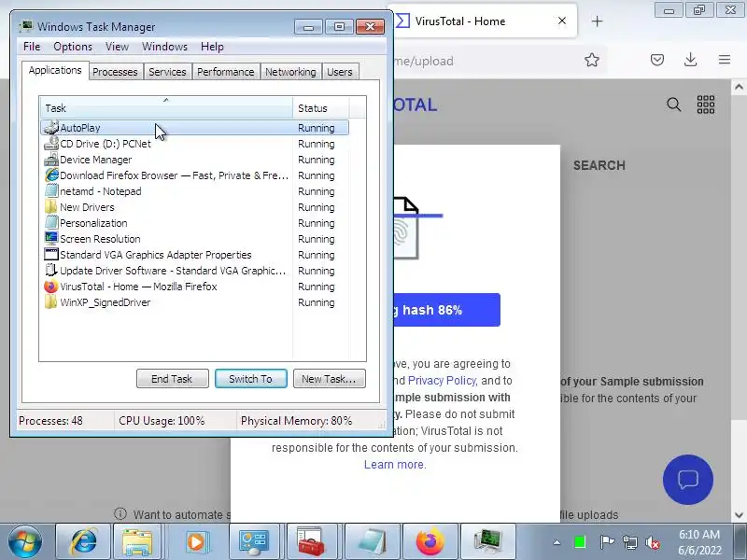The height and width of the screenshot is (560, 747).
Task: Click the End Task button
Action: click(x=172, y=379)
